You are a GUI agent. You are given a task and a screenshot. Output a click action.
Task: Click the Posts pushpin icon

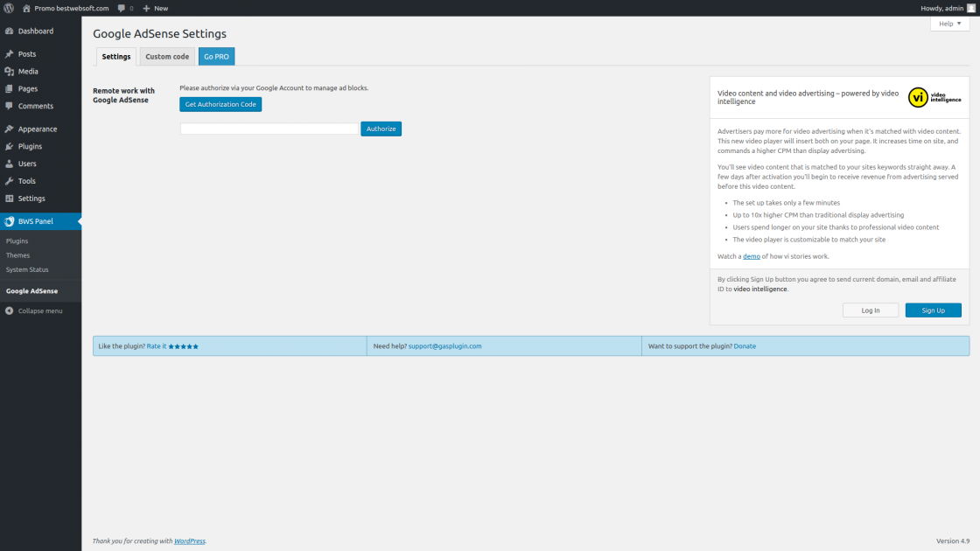click(10, 53)
